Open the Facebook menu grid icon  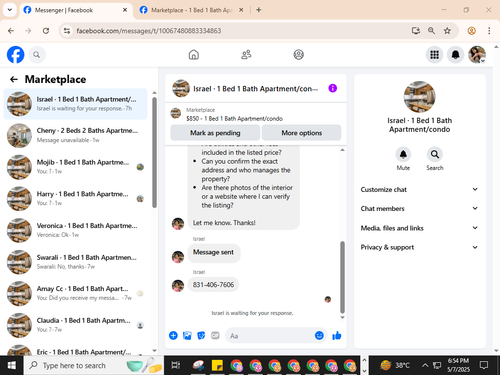pos(434,55)
